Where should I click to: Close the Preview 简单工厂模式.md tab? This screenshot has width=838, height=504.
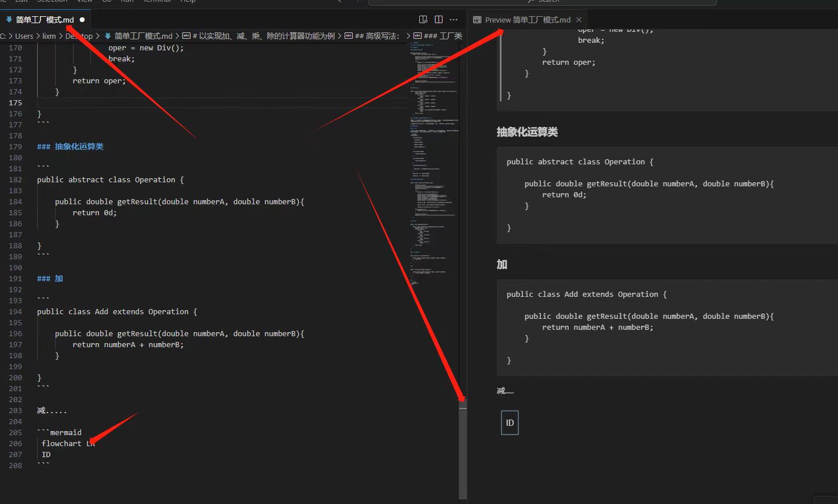pos(579,20)
